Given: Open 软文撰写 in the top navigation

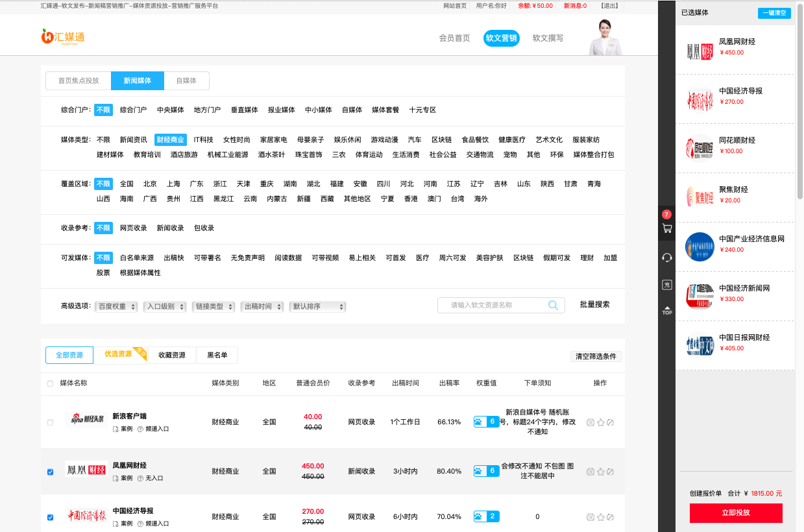Looking at the screenshot, I should pyautogui.click(x=548, y=38).
